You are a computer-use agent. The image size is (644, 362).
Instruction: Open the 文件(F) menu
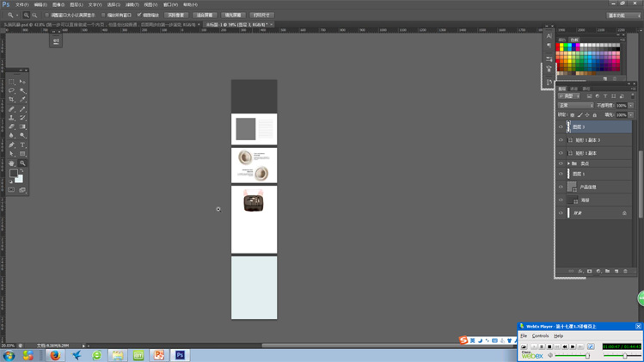pos(21,4)
